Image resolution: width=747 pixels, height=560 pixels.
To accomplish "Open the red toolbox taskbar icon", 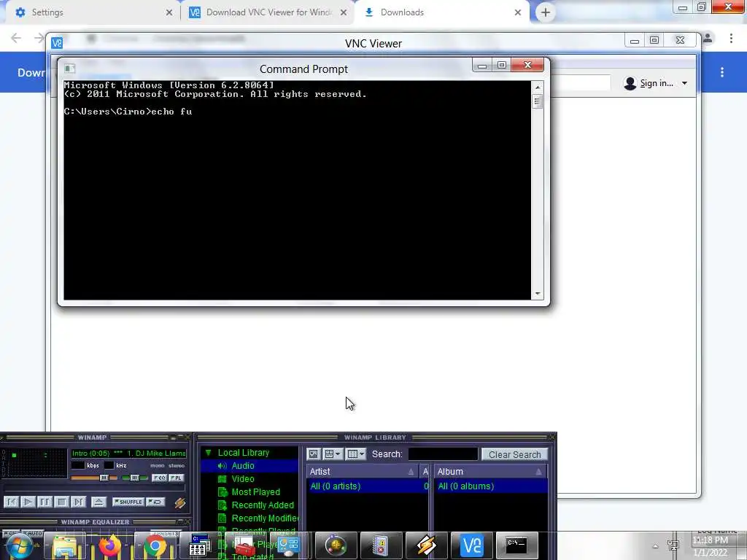I will tap(245, 545).
